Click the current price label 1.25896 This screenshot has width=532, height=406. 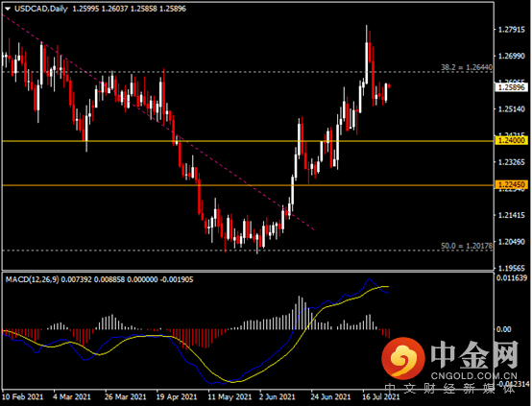512,87
